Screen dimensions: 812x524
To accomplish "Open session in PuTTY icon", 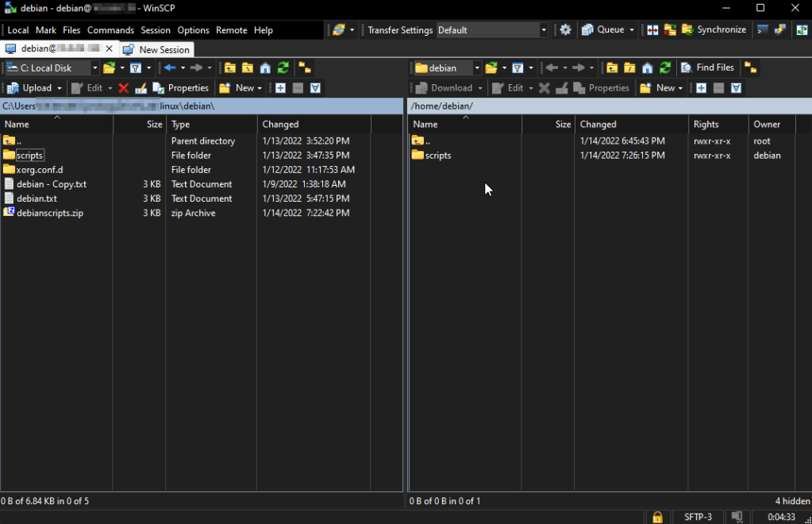I will click(x=780, y=30).
